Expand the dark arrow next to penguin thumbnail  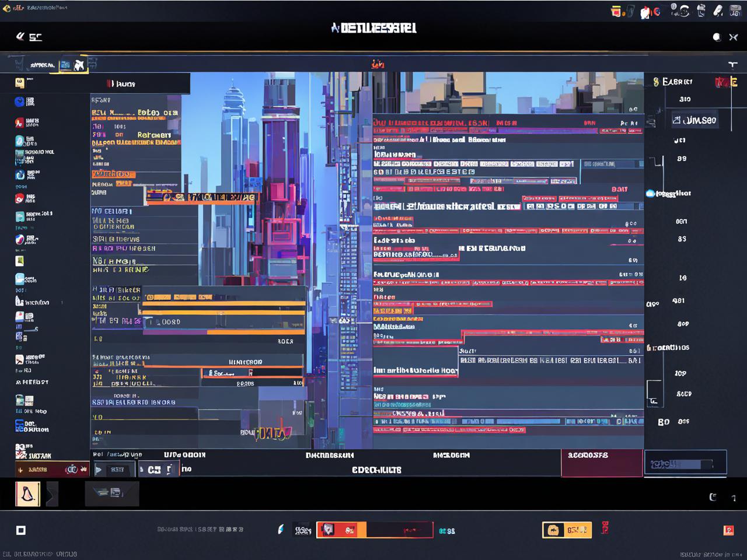(51, 495)
